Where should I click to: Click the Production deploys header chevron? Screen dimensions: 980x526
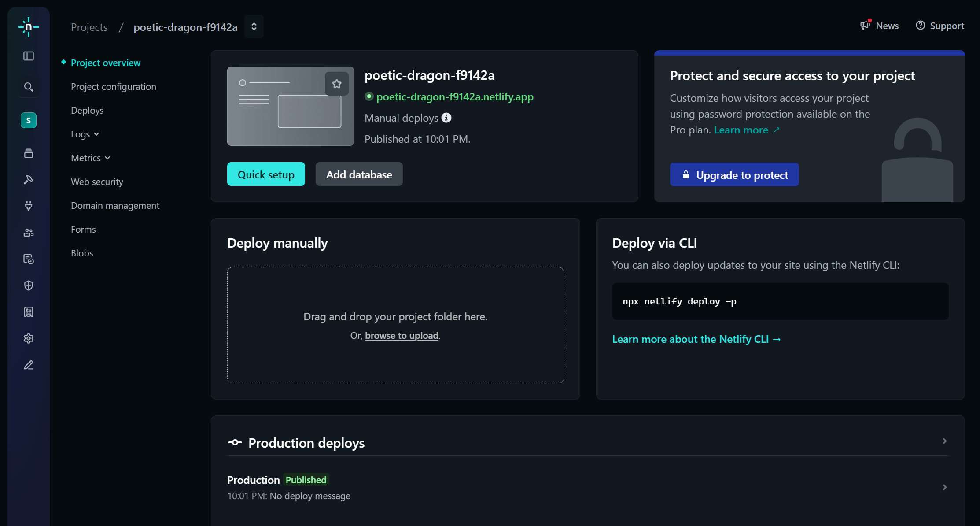tap(944, 441)
